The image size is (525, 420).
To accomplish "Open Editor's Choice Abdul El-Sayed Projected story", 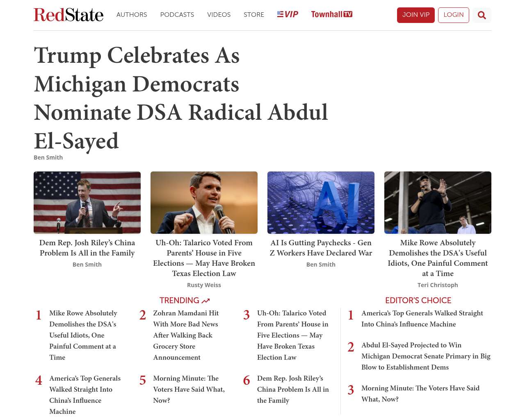I will pos(426,356).
